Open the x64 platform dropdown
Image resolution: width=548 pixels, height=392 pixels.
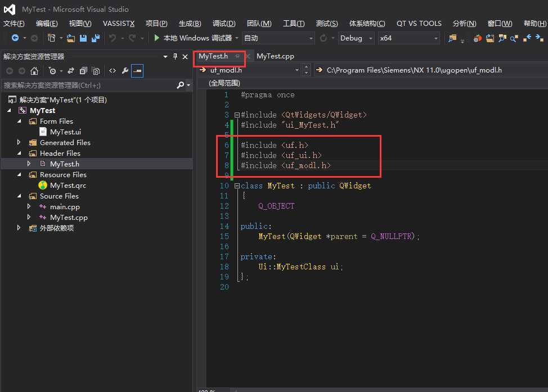pos(409,38)
